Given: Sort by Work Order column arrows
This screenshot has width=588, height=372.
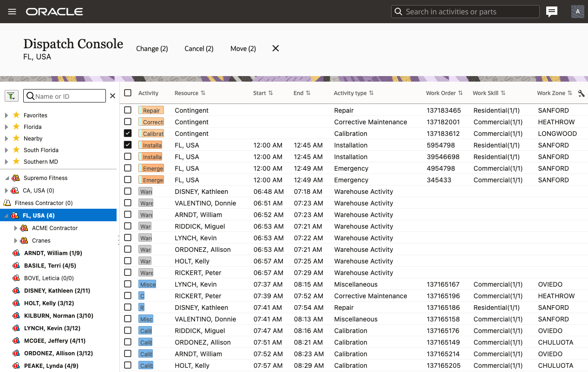Looking at the screenshot, I should [x=460, y=93].
